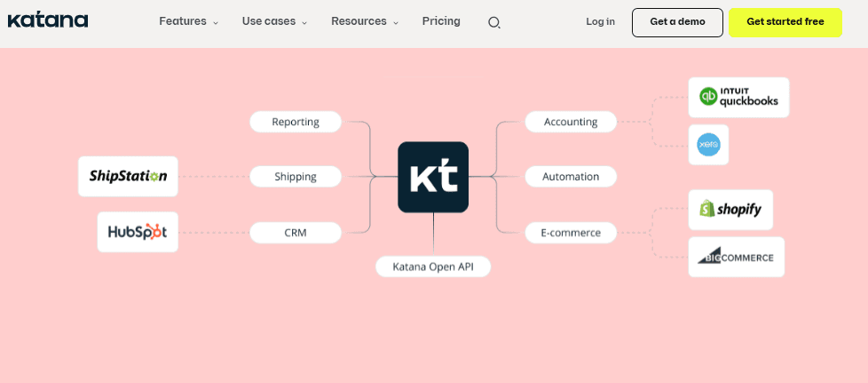The width and height of the screenshot is (868, 383).
Task: Select the CRM pill
Action: tap(296, 232)
